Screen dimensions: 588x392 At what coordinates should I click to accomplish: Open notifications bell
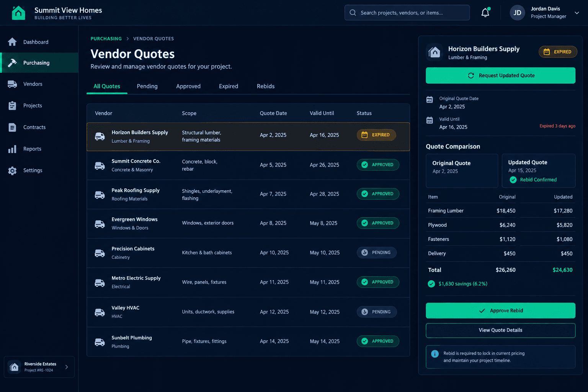point(485,13)
